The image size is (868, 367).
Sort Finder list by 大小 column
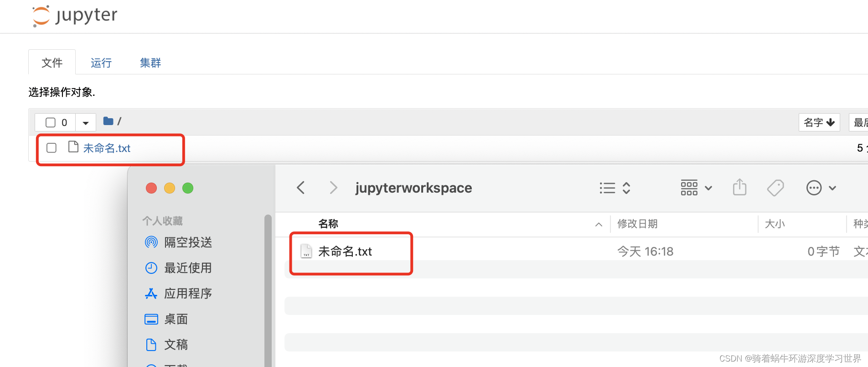pos(775,224)
